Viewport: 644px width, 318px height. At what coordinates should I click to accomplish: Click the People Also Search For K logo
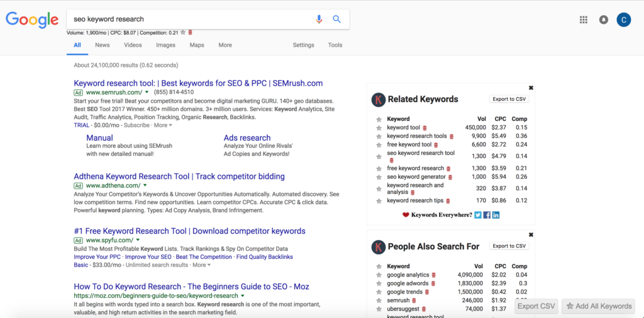tap(378, 247)
